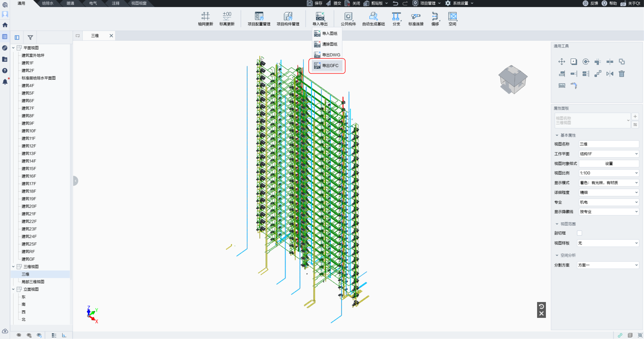Collapse the 立面视图 tree node

(x=13, y=289)
